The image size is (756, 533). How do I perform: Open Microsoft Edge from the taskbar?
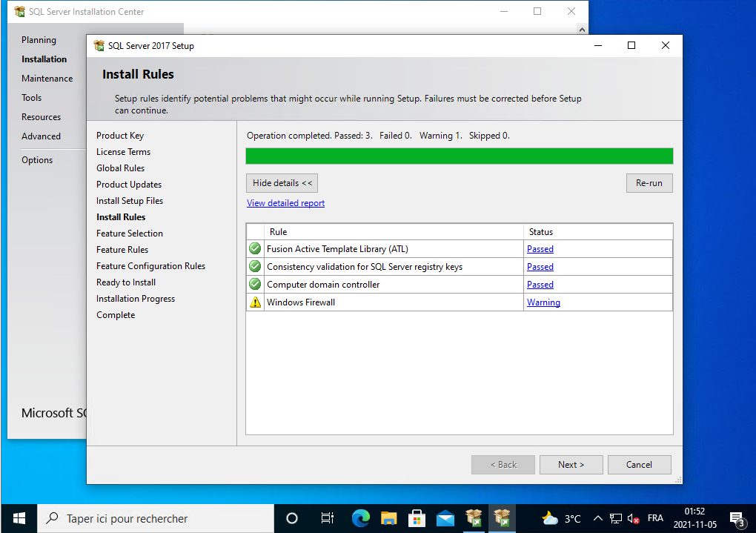click(361, 517)
